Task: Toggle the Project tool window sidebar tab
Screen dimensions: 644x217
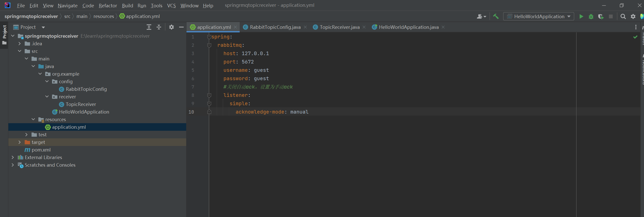Action: (4, 32)
